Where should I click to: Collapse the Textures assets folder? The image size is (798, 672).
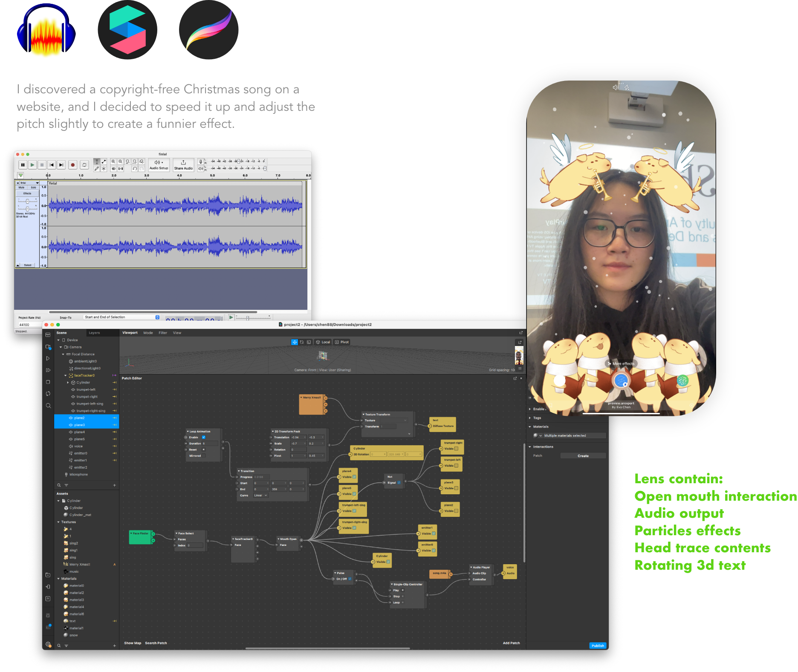58,522
